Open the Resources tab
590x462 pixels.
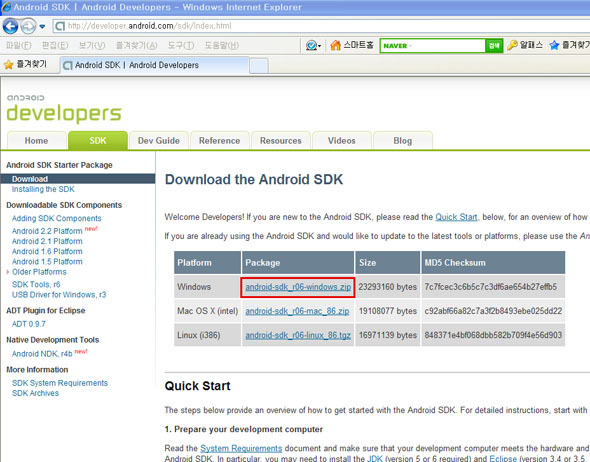[x=280, y=141]
